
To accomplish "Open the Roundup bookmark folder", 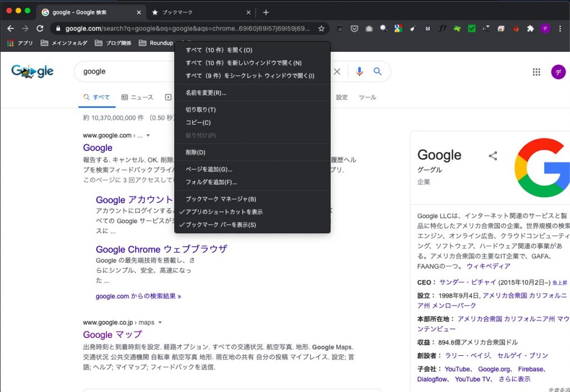I will (156, 43).
